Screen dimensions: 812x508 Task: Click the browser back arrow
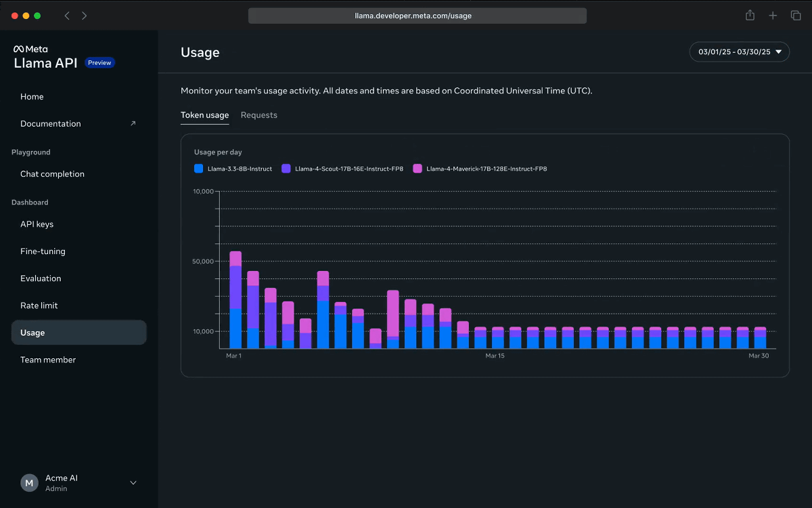coord(67,16)
